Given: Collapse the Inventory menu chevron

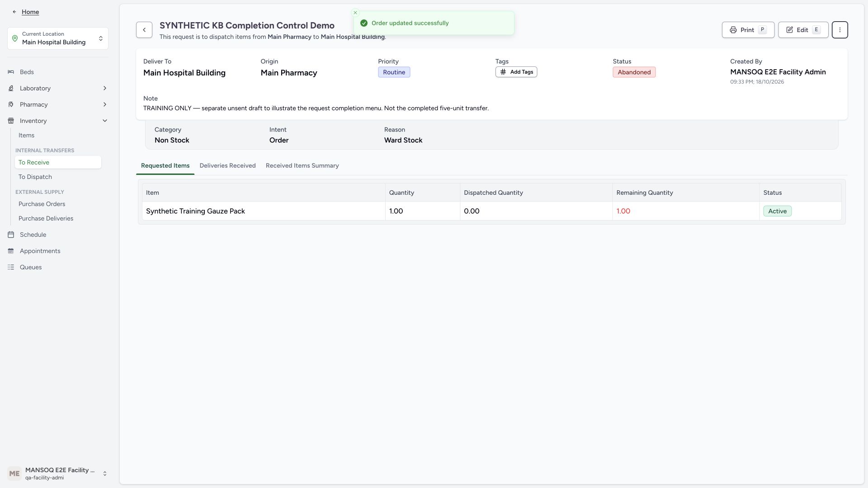Looking at the screenshot, I should pos(105,121).
